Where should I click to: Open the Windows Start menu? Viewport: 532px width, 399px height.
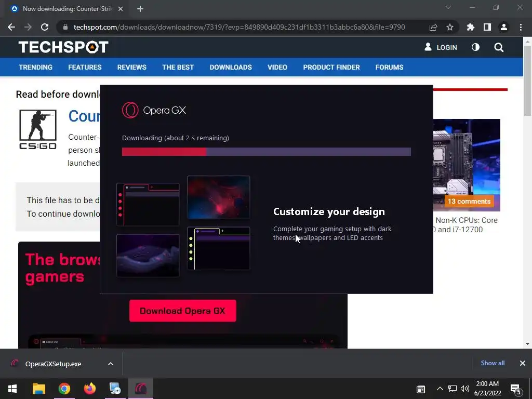[12, 389]
